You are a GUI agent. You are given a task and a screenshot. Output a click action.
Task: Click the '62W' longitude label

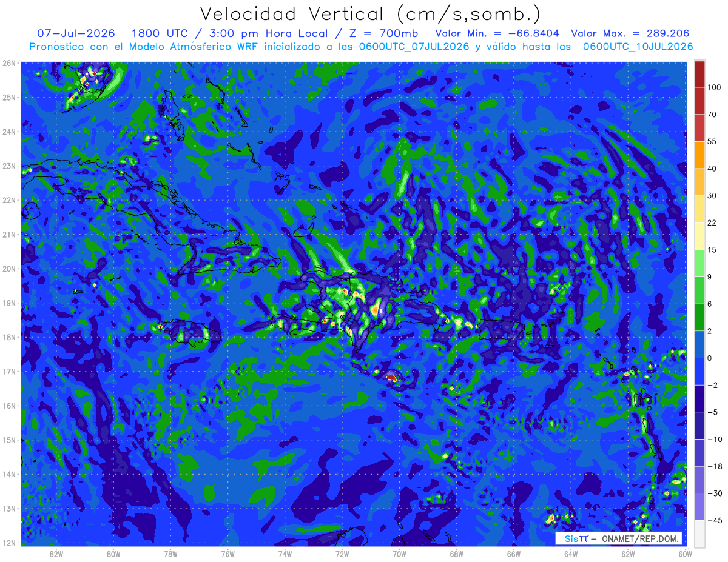click(x=628, y=554)
